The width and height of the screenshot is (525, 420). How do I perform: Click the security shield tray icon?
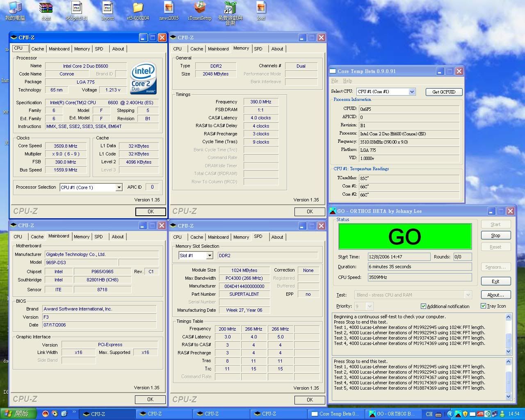coord(465,414)
